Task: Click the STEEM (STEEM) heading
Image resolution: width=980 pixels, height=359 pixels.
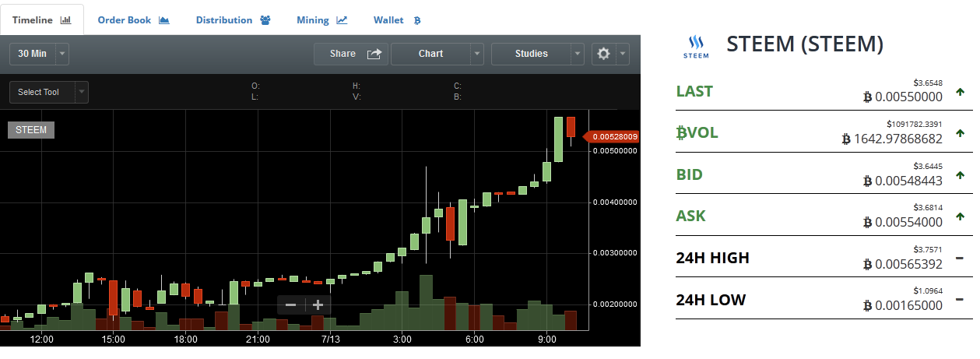Action: 805,44
